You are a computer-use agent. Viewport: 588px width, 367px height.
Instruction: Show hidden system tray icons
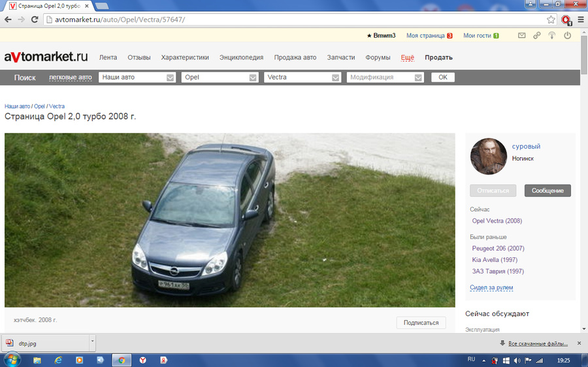coord(483,360)
